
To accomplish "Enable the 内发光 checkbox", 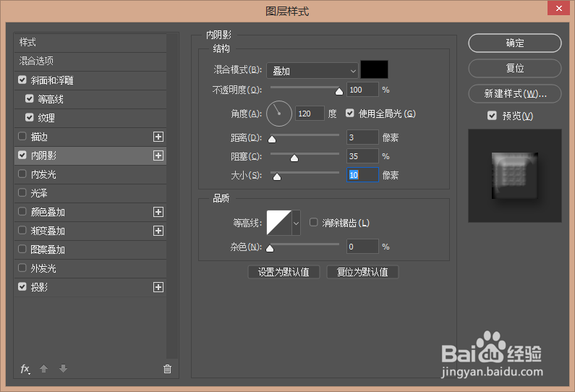I will click(x=22, y=174).
